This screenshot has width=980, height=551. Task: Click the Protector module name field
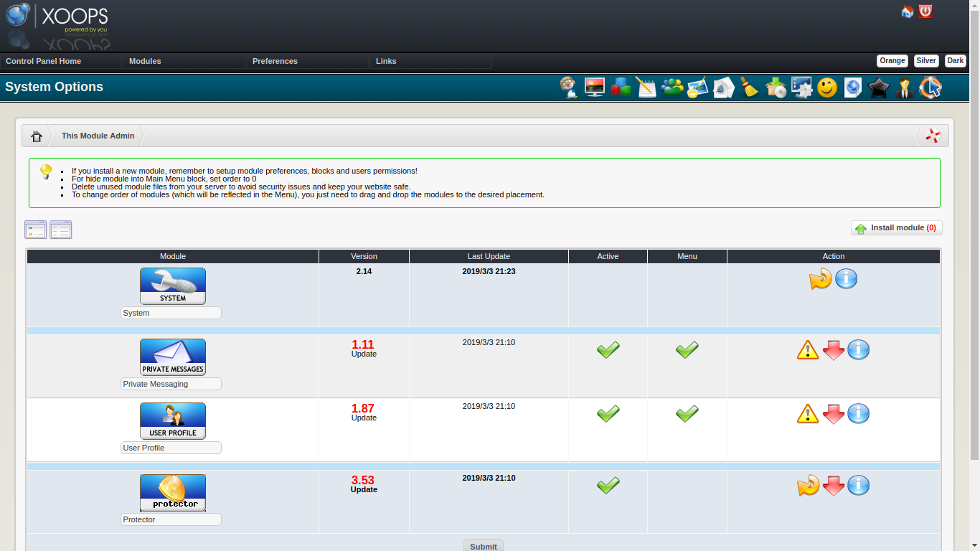coord(171,519)
